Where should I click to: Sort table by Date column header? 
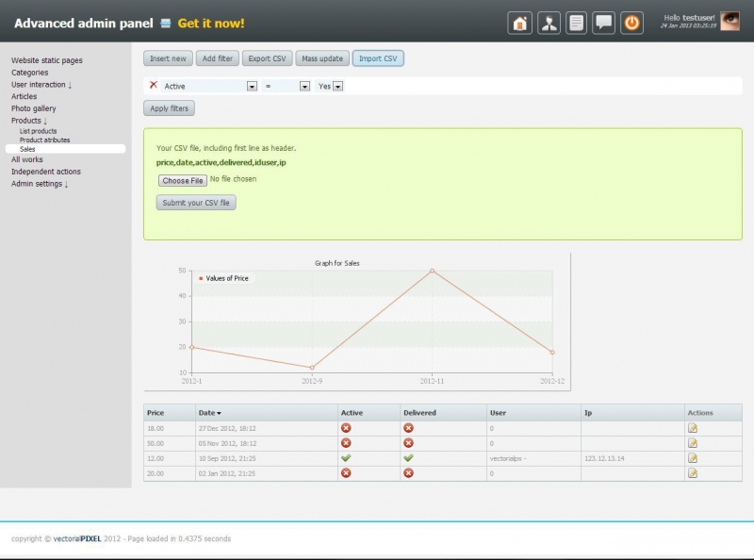click(x=209, y=413)
